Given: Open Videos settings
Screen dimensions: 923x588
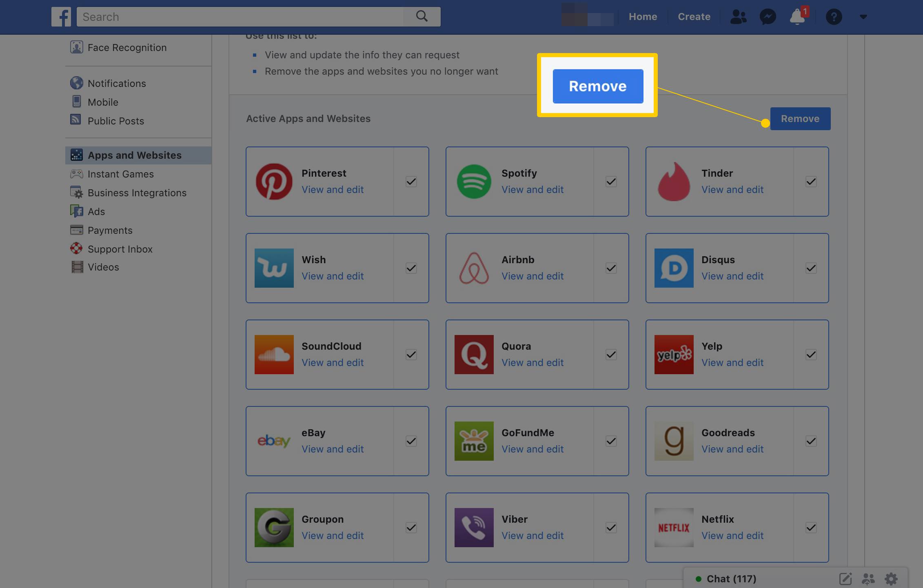Looking at the screenshot, I should [138, 267].
